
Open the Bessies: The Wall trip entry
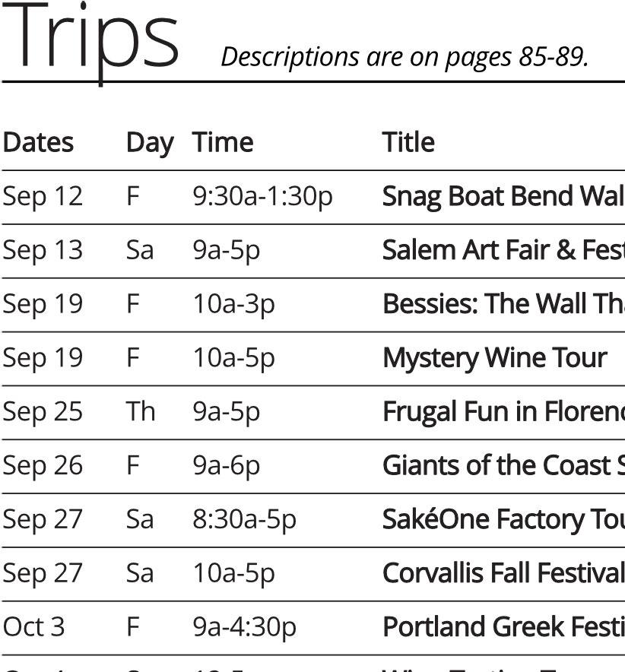(x=502, y=304)
